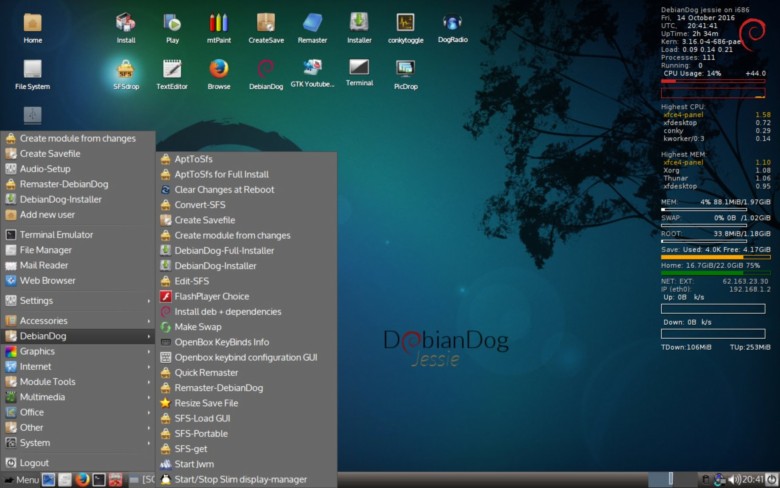Open DebianDog-Full-Installer entry
The image size is (780, 488).
247,251
